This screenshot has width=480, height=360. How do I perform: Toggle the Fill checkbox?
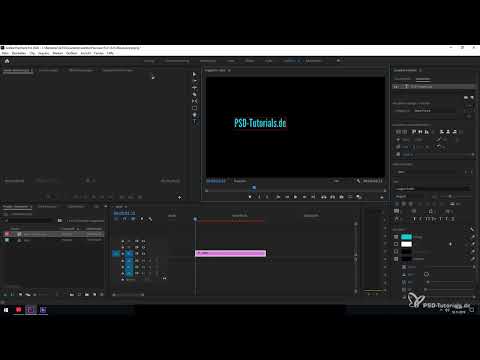tap(396, 237)
